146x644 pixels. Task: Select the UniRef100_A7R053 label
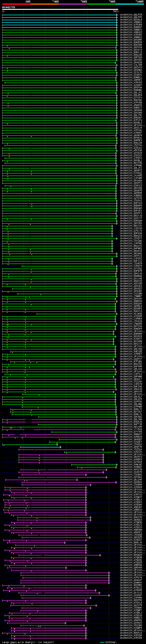(131, 83)
